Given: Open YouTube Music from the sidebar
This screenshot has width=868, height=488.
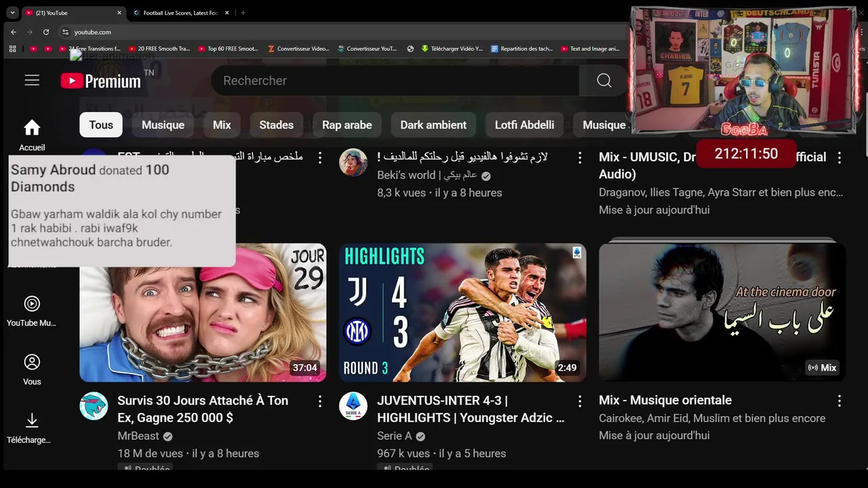Looking at the screenshot, I should point(32,311).
